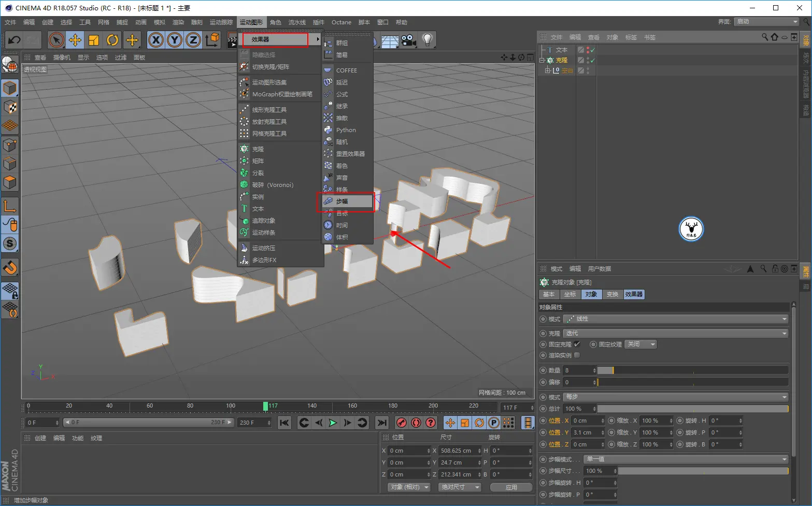Click the 位置 Y 3.1 cm field
The image size is (812, 506).
point(588,432)
